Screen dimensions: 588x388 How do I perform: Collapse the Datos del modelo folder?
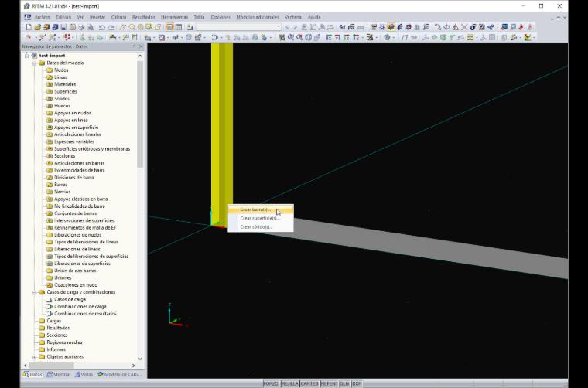tap(34, 63)
